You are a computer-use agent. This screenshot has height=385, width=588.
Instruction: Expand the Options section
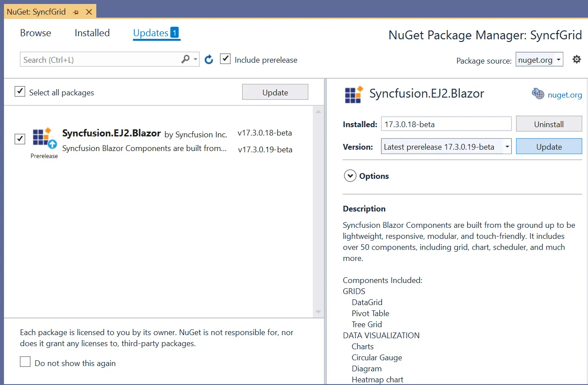tap(350, 176)
